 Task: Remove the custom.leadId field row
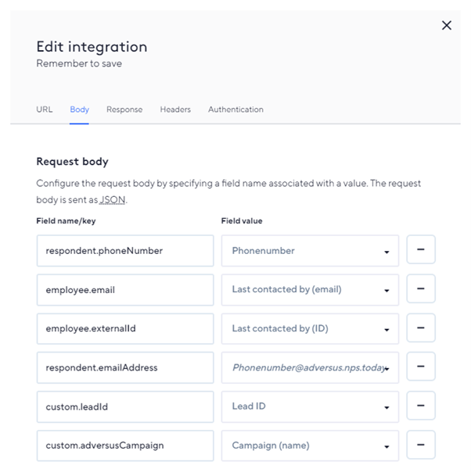click(421, 406)
